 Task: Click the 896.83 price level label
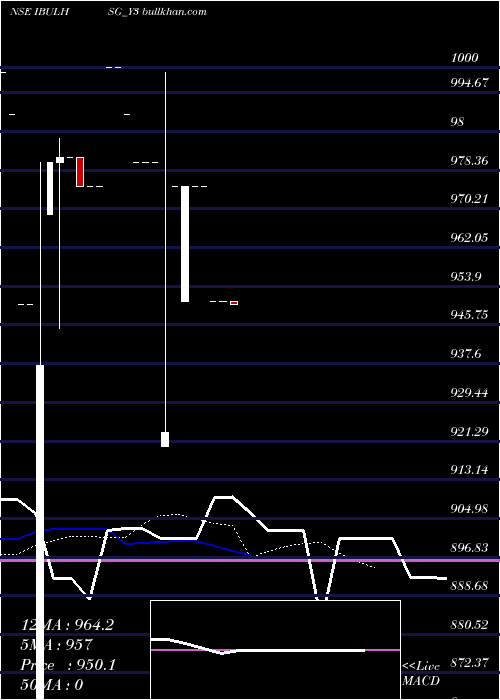coord(469,547)
